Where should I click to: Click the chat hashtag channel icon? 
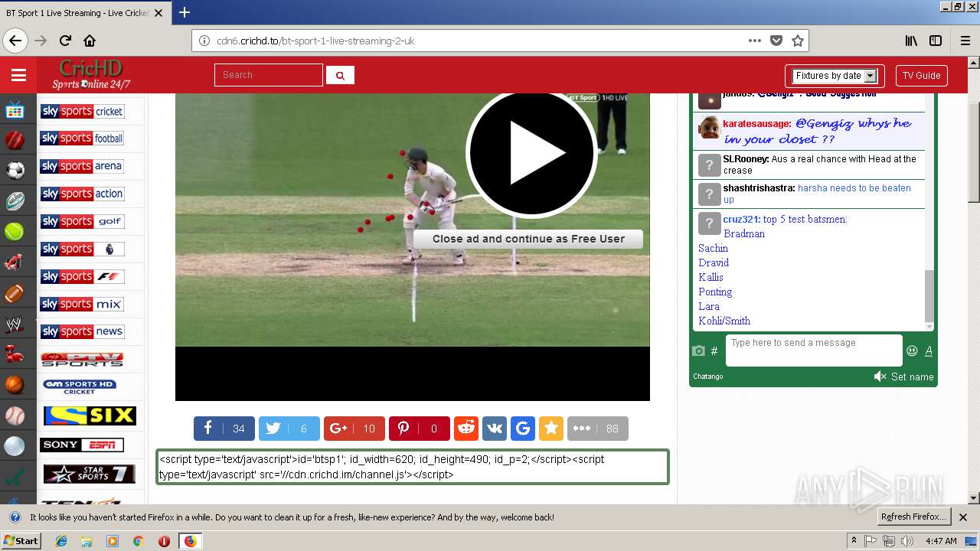tap(714, 351)
